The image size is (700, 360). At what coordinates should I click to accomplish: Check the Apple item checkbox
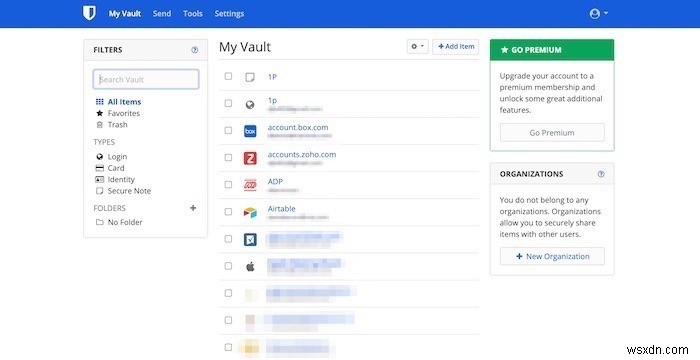[x=228, y=266]
